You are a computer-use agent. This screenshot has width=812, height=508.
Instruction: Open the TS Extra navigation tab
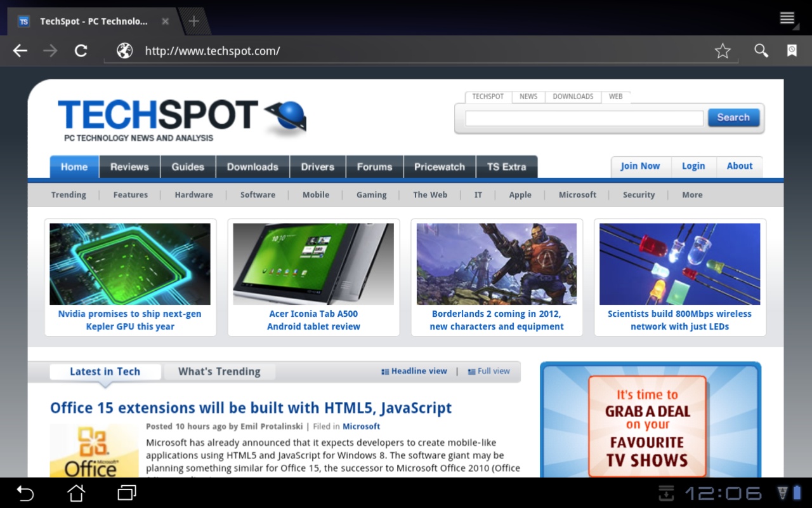point(507,167)
